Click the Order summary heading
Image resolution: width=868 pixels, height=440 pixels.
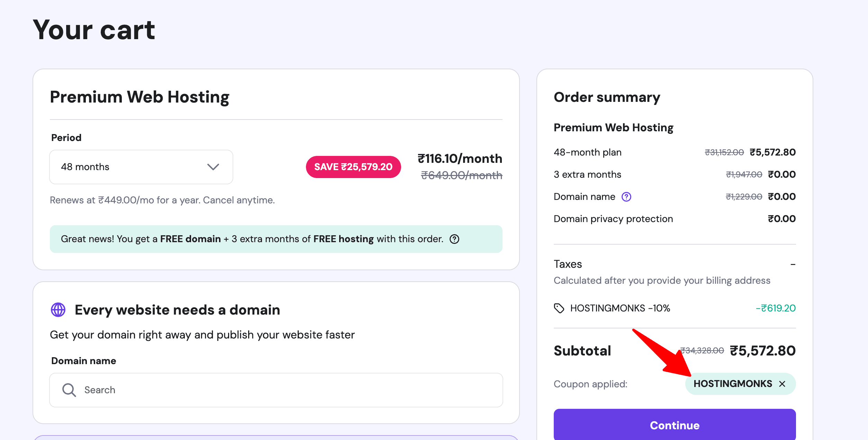coord(606,97)
